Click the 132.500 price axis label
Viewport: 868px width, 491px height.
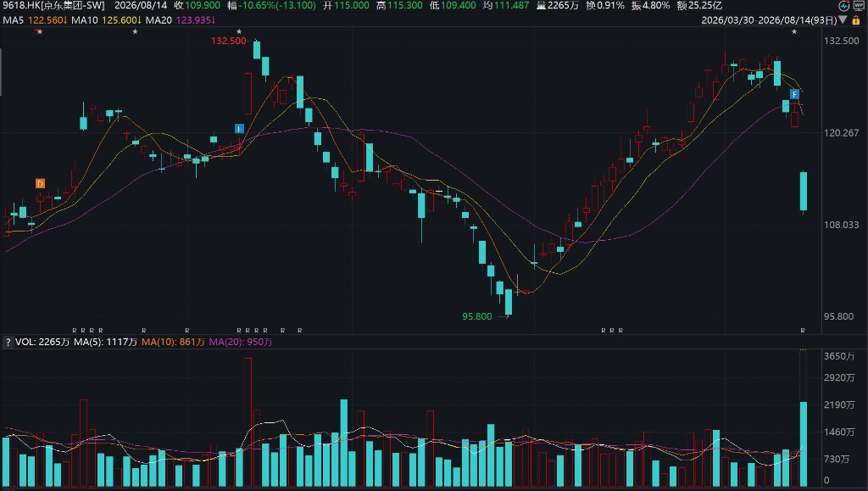842,41
